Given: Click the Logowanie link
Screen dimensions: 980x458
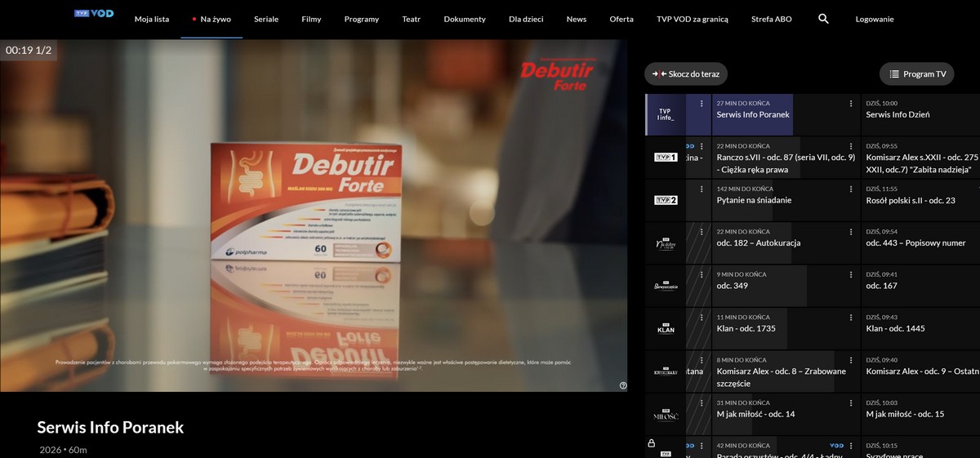Looking at the screenshot, I should tap(875, 19).
